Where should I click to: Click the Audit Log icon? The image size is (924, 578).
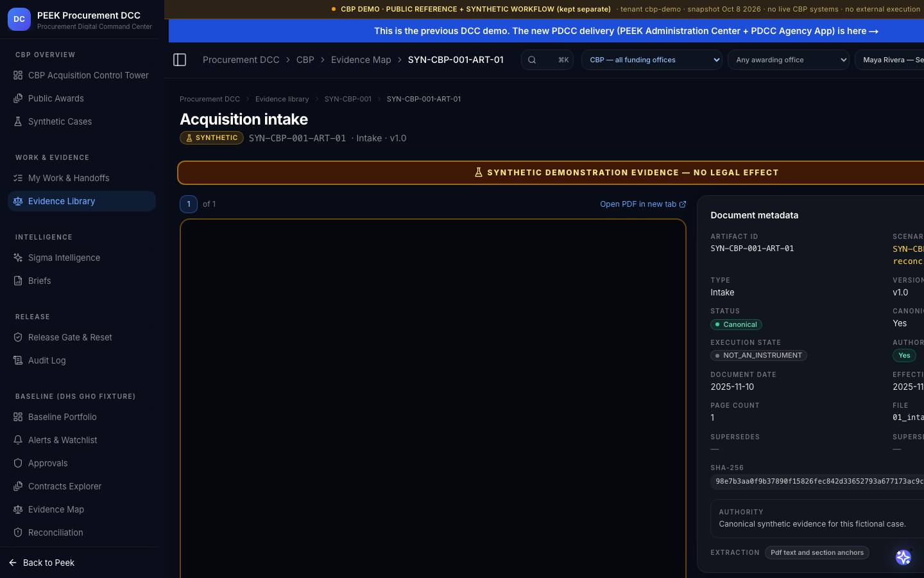[x=18, y=360]
